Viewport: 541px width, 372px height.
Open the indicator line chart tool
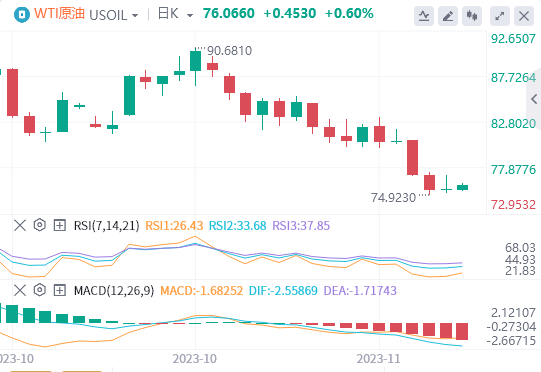pyautogui.click(x=424, y=16)
